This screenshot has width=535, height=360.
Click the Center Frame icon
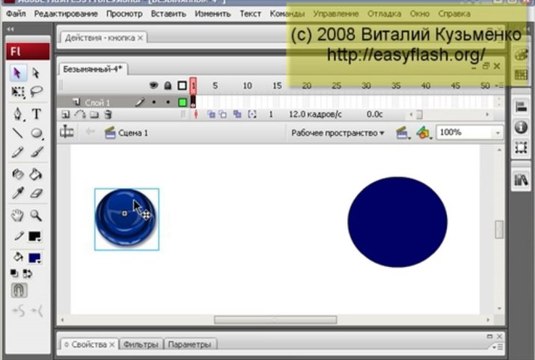click(196, 115)
